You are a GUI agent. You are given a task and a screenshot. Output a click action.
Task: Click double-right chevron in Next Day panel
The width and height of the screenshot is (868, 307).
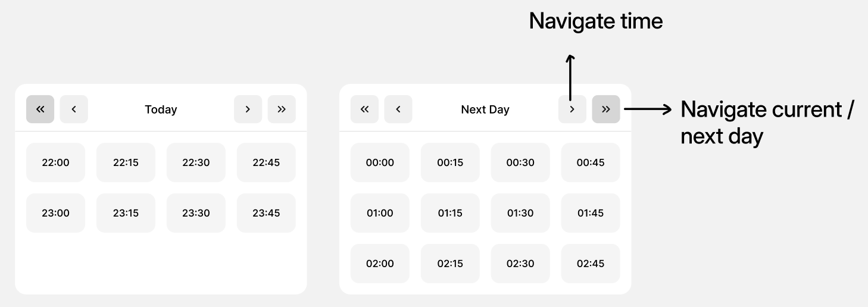pyautogui.click(x=606, y=109)
